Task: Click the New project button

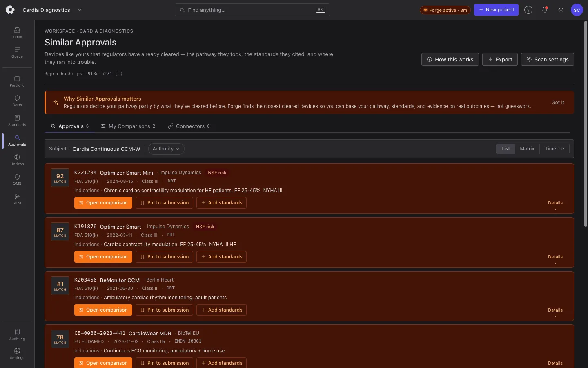Action: point(496,10)
